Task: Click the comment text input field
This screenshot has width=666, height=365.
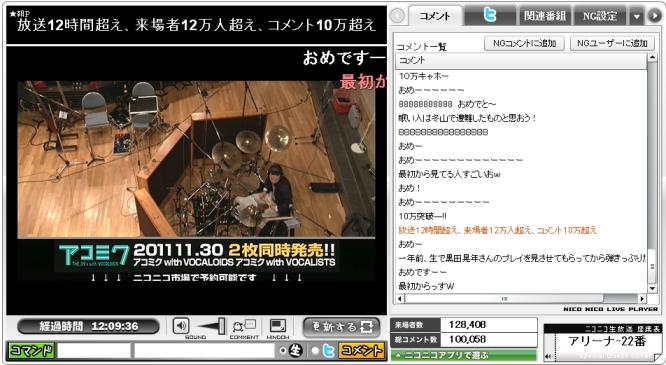Action: point(204,351)
